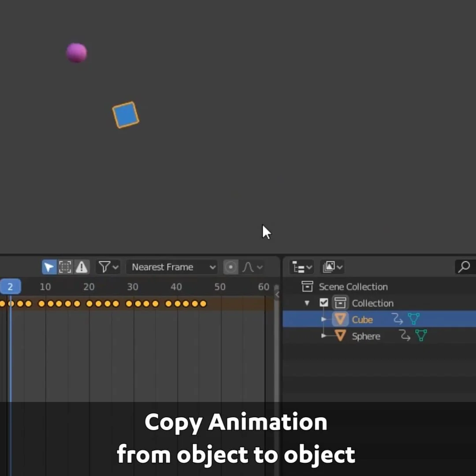Select the Cube row in outliner
Screen dimensions: 476x476
click(379, 319)
